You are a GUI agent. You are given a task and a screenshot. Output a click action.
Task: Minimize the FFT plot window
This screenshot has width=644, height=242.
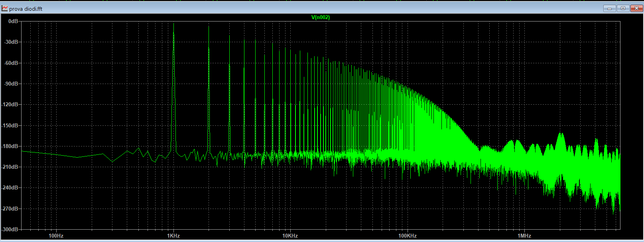tap(609, 8)
